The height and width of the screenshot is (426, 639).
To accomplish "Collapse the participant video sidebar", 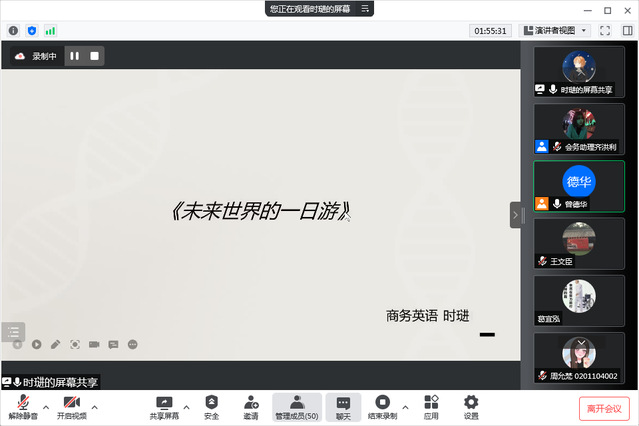I will (x=515, y=214).
